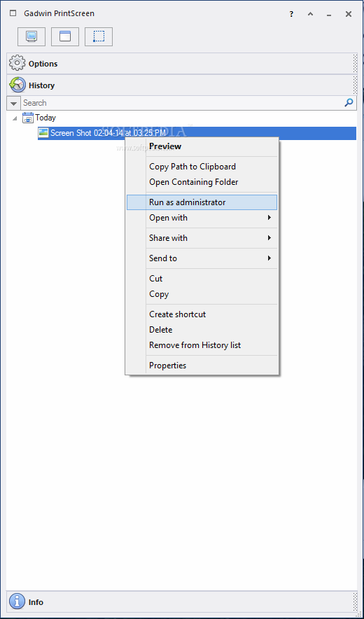This screenshot has width=364, height=619.
Task: Capture current window using window icon
Action: point(65,36)
